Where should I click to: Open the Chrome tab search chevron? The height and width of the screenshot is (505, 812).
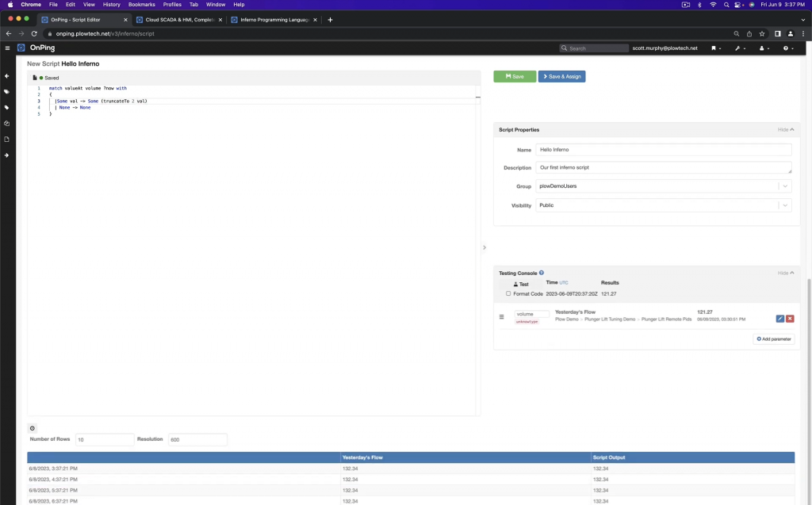tap(803, 20)
